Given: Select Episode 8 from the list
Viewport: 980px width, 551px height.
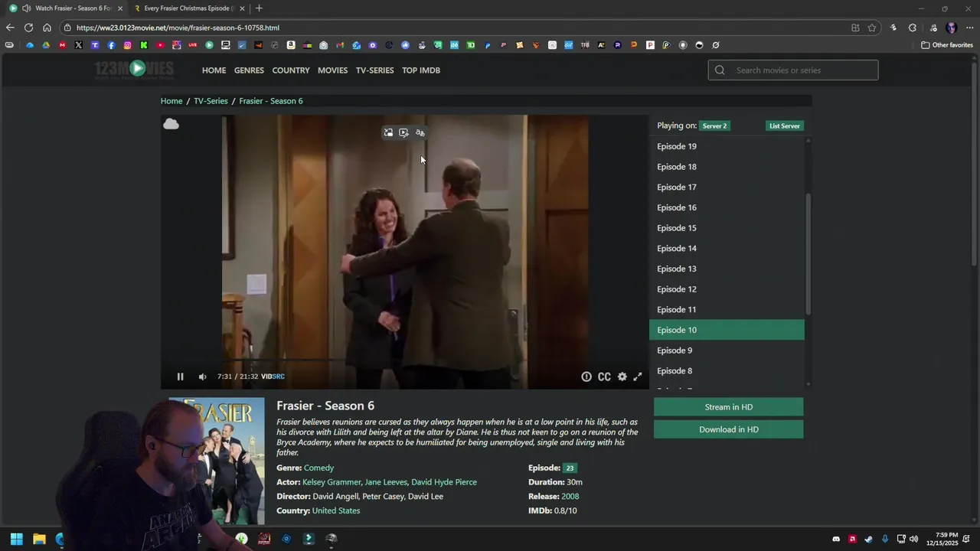Looking at the screenshot, I should pos(727,370).
